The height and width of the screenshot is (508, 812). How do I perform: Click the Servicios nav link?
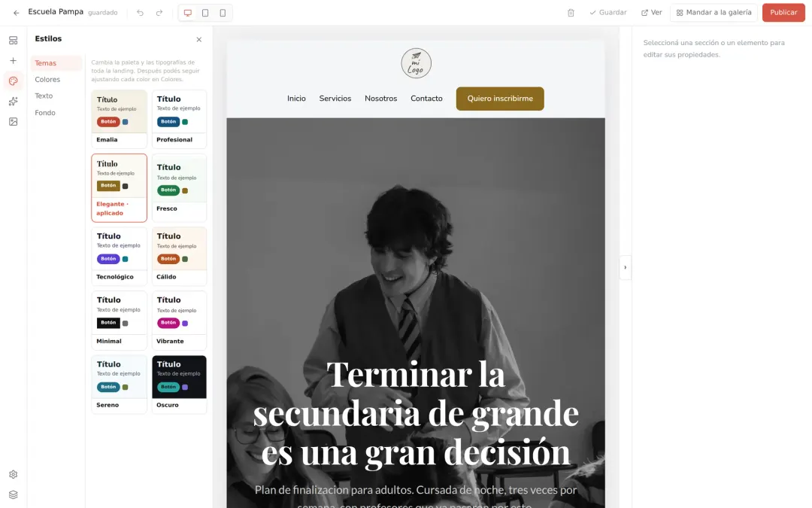335,99
